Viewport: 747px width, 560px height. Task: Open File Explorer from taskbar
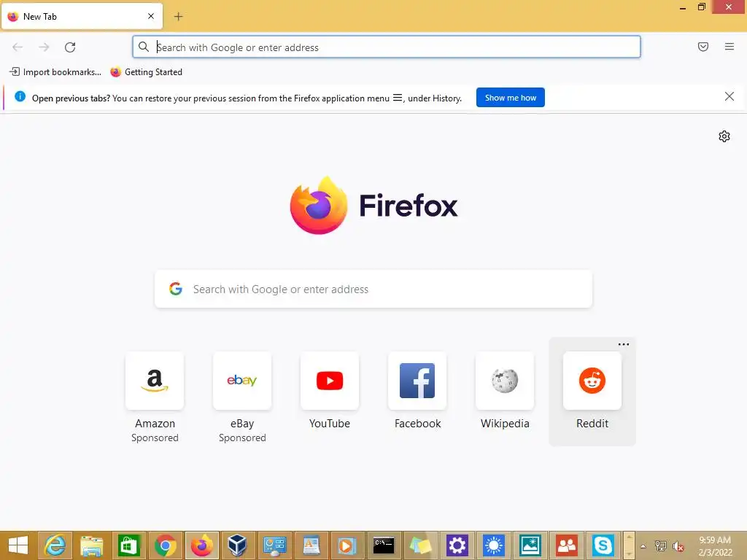(91, 545)
